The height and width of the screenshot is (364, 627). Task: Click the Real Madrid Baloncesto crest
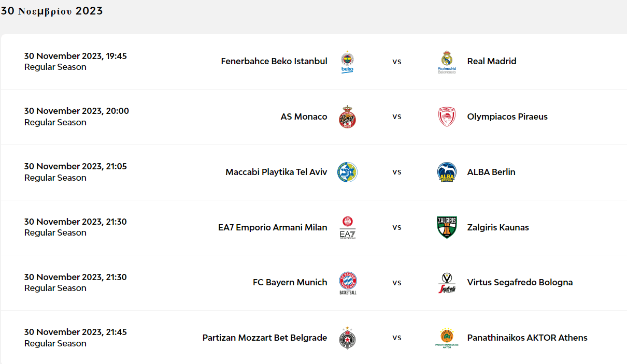point(447,62)
